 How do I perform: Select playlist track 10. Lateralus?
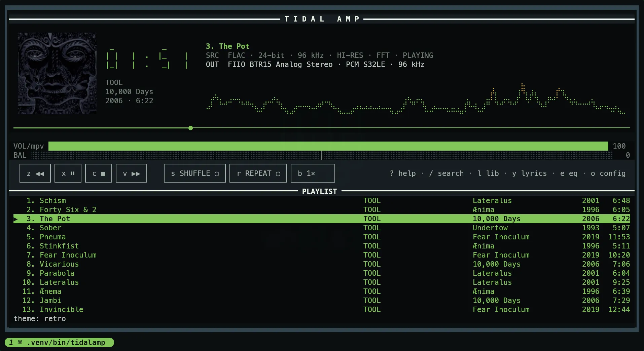click(x=322, y=282)
